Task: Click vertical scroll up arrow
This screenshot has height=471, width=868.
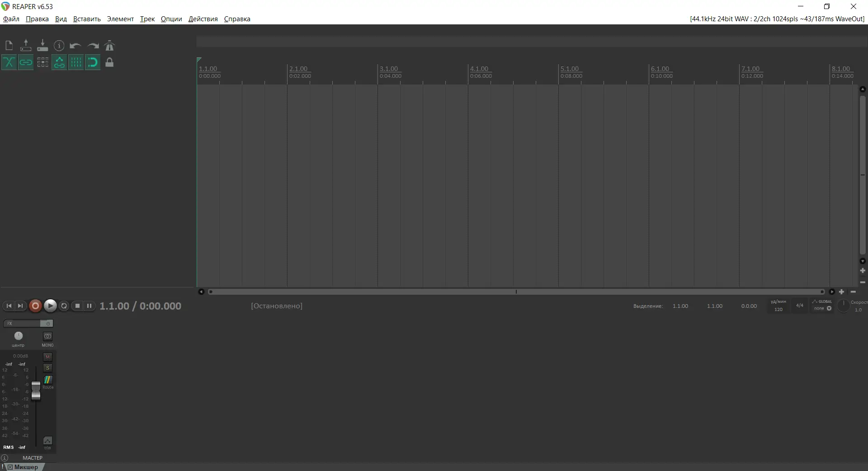Action: tap(863, 89)
